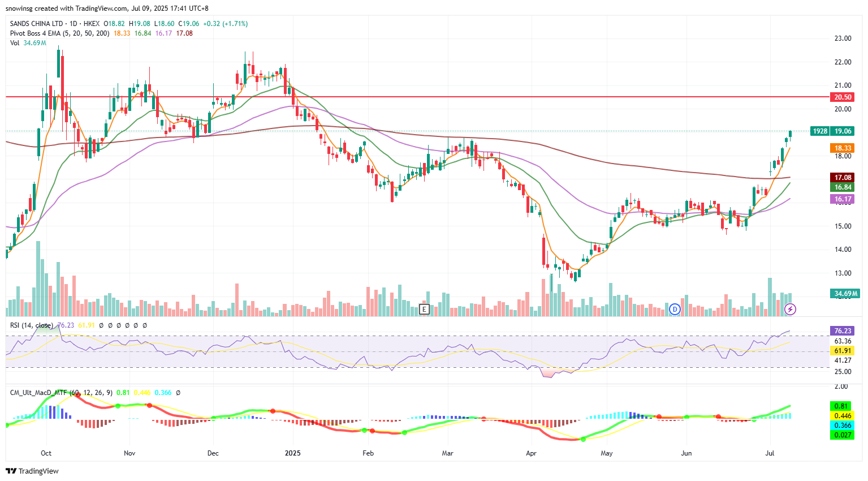Click the TradingView logo at bottom left
The image size is (868, 481).
tap(32, 471)
